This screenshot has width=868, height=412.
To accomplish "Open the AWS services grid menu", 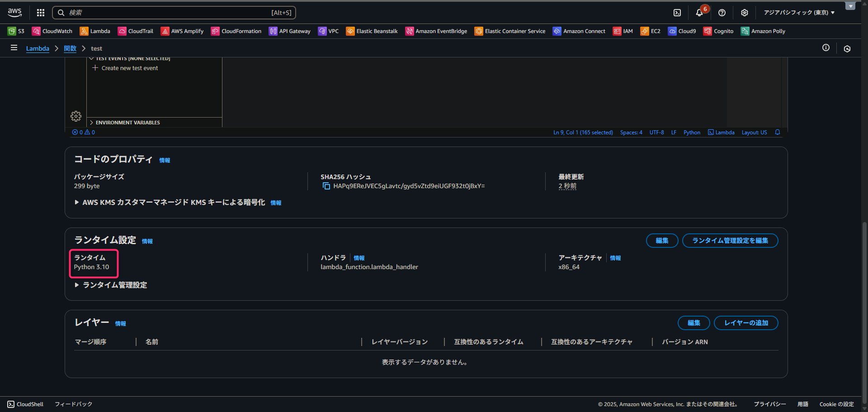I will pos(41,13).
